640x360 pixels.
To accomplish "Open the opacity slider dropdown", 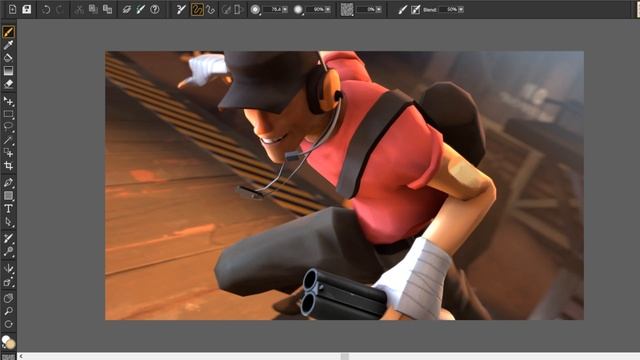I will tap(328, 9).
